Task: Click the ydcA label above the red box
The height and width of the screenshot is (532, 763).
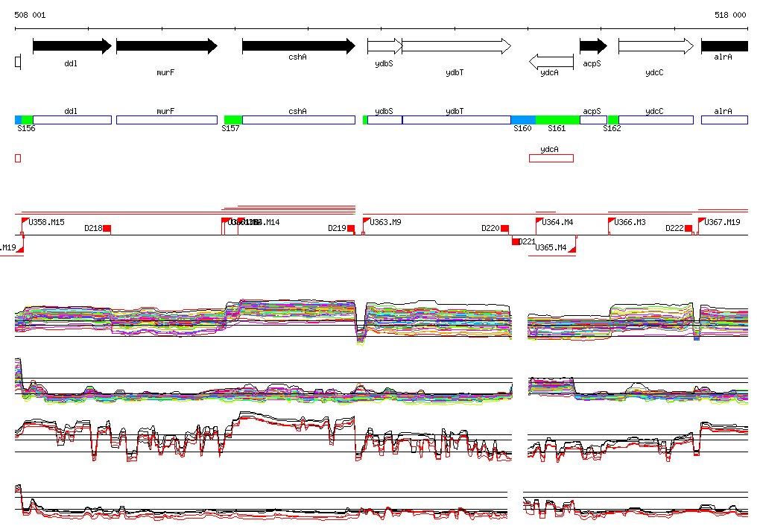Action: [x=549, y=150]
